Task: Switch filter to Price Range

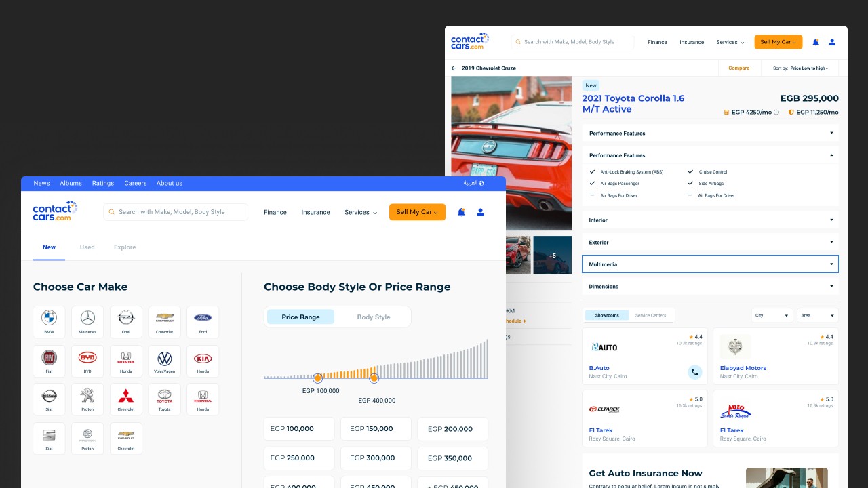Action: (300, 317)
